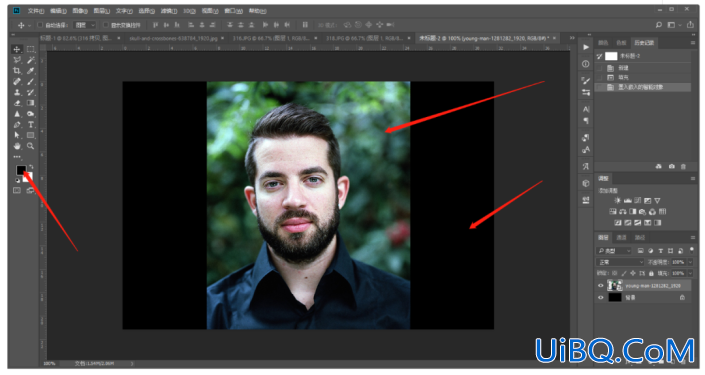
Task: Switch to Channels tab beside Layers
Action: tap(621, 237)
